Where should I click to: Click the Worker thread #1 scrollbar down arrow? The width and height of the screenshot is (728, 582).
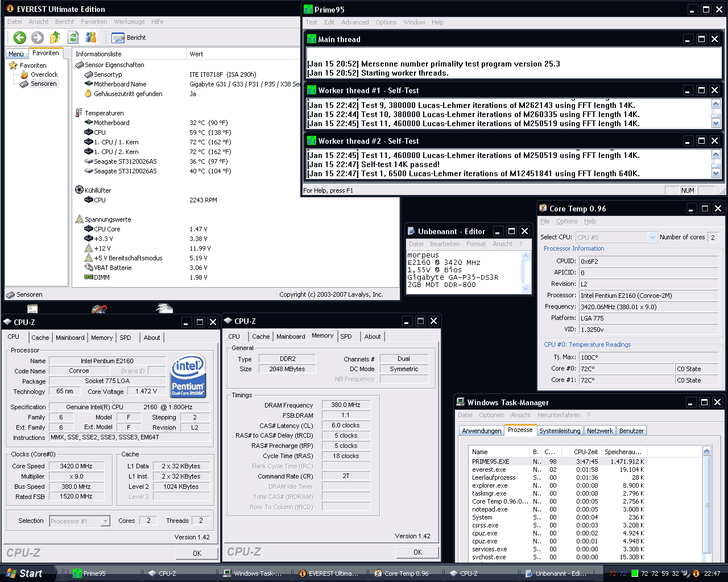click(716, 123)
